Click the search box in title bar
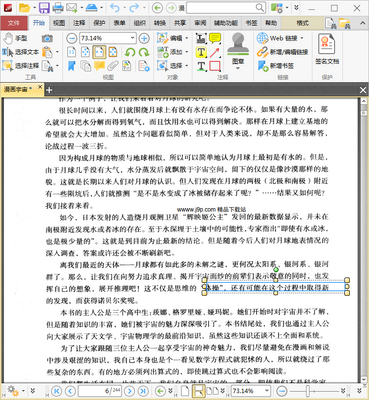 click(x=226, y=7)
